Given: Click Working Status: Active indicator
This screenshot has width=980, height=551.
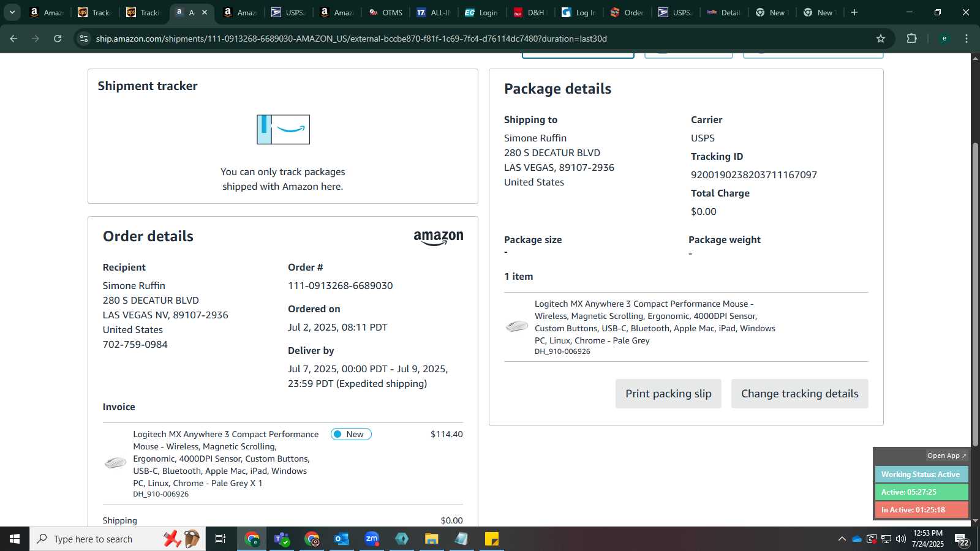Looking at the screenshot, I should 921,474.
